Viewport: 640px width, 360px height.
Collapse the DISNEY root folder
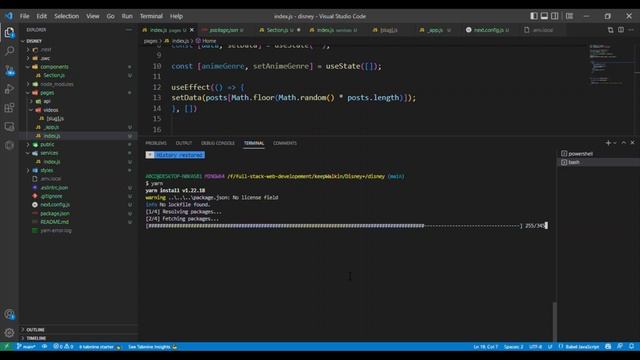[x=34, y=41]
